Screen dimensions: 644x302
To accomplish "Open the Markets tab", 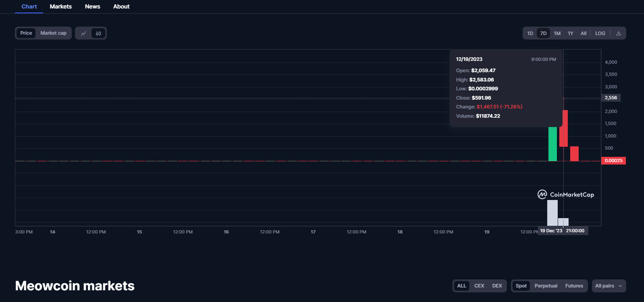I will pos(61,6).
